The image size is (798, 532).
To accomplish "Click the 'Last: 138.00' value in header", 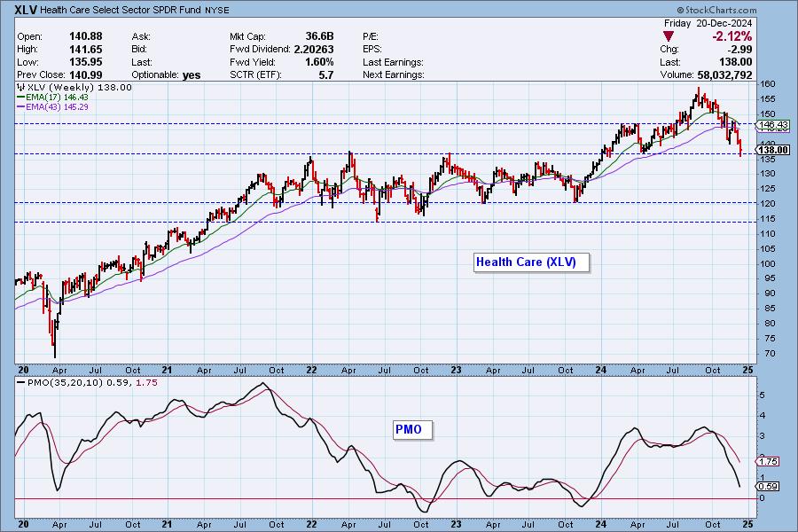I will [735, 61].
